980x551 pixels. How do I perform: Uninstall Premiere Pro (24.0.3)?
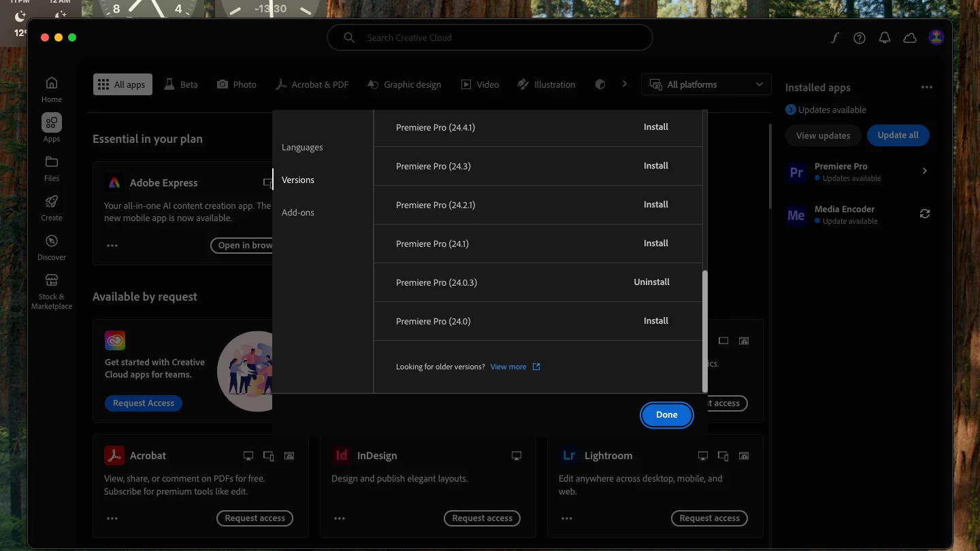click(652, 282)
